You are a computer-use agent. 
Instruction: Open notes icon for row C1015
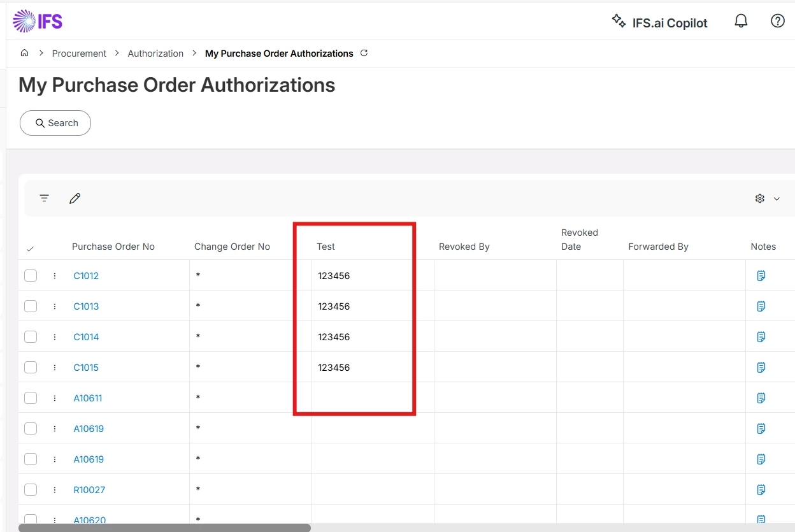[761, 368]
